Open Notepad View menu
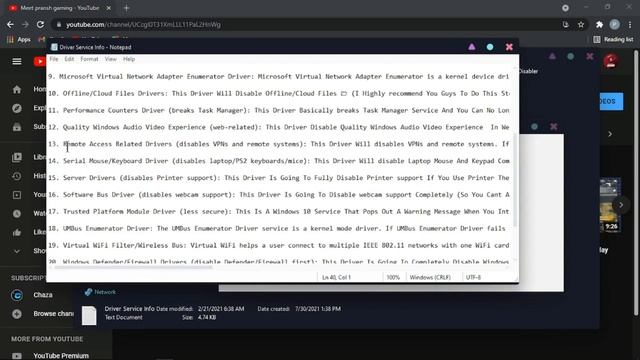The height and width of the screenshot is (360, 640). coord(110,59)
